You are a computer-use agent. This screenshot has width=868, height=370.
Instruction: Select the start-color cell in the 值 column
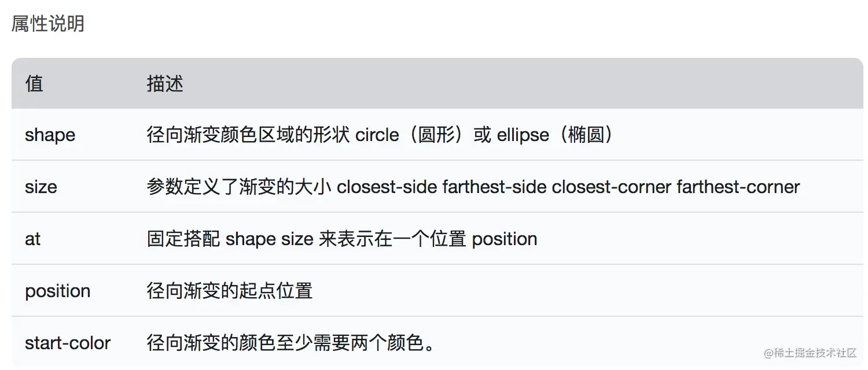68,343
